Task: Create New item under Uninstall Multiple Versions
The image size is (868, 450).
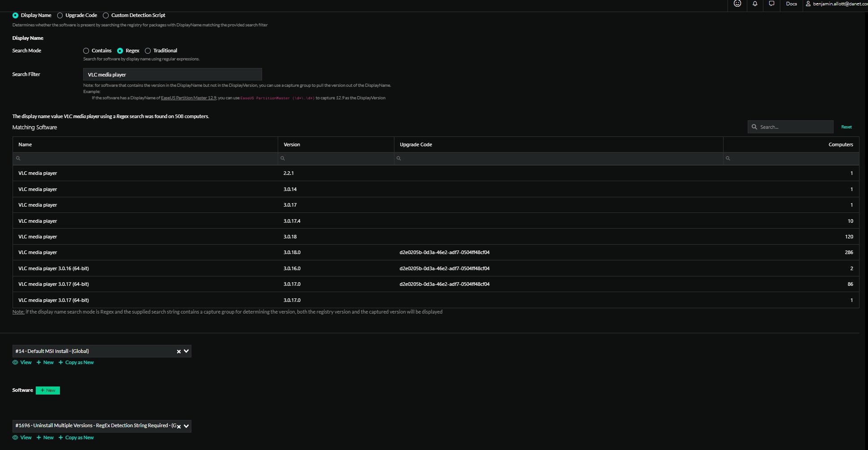Action: pyautogui.click(x=45, y=437)
